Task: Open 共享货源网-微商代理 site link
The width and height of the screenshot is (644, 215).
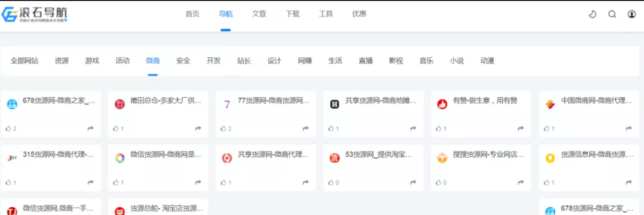Action: 274,155
